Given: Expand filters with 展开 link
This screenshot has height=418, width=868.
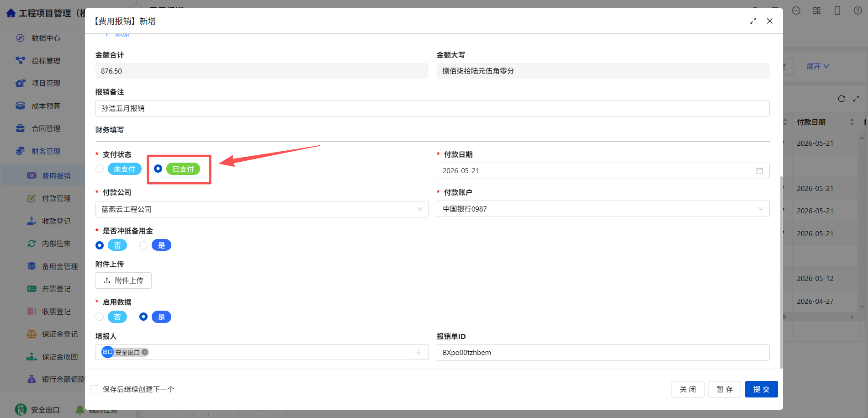Looking at the screenshot, I should pos(818,67).
